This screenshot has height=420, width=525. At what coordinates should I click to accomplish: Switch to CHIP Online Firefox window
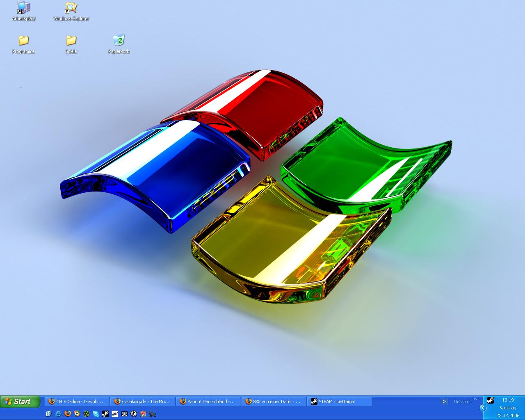click(x=77, y=402)
